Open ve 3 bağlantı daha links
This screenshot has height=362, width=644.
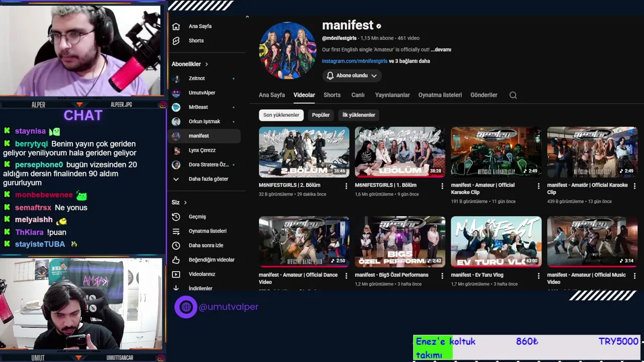(410, 61)
